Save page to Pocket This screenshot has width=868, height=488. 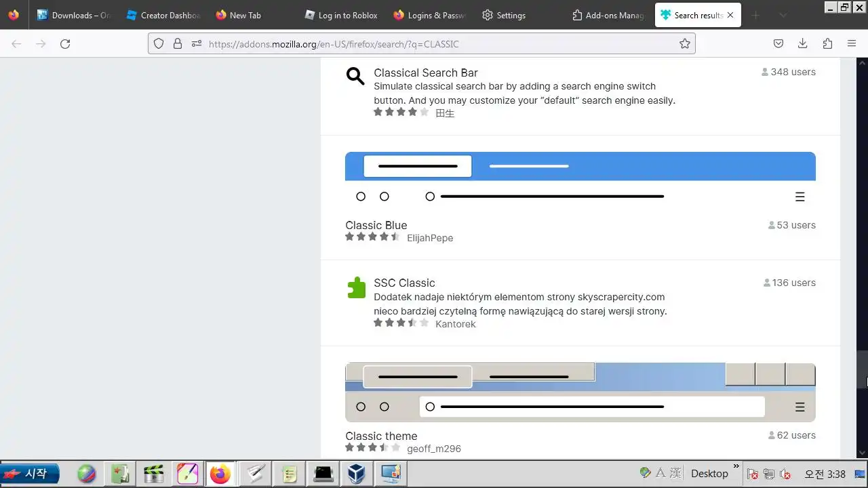778,44
